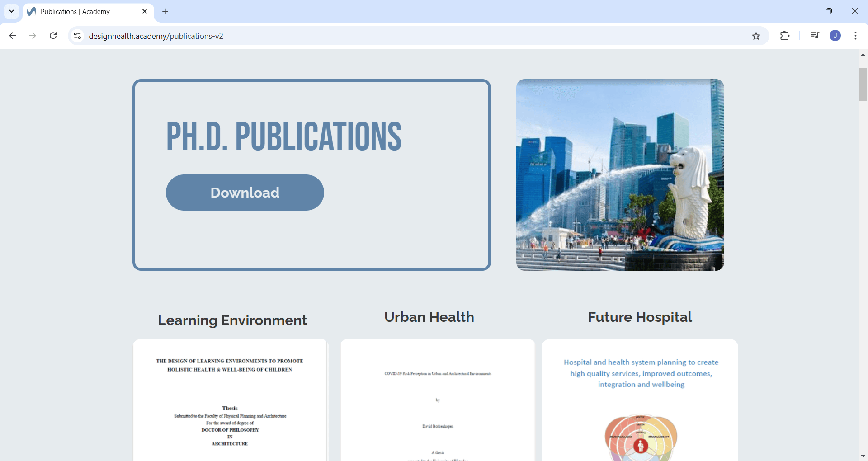Open the profile avatar J

(x=835, y=36)
